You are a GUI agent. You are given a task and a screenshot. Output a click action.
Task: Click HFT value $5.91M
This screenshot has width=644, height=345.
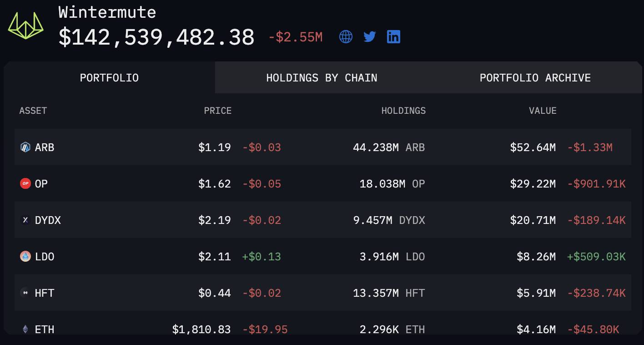click(x=536, y=293)
